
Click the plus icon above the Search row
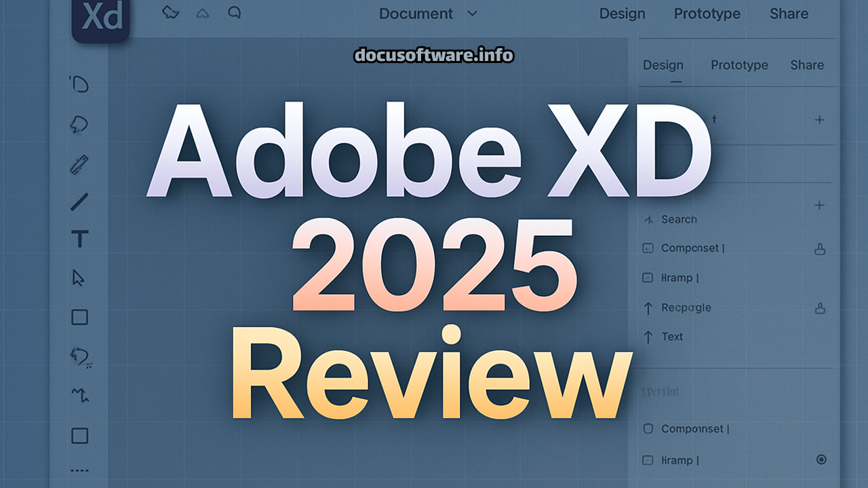pyautogui.click(x=819, y=205)
